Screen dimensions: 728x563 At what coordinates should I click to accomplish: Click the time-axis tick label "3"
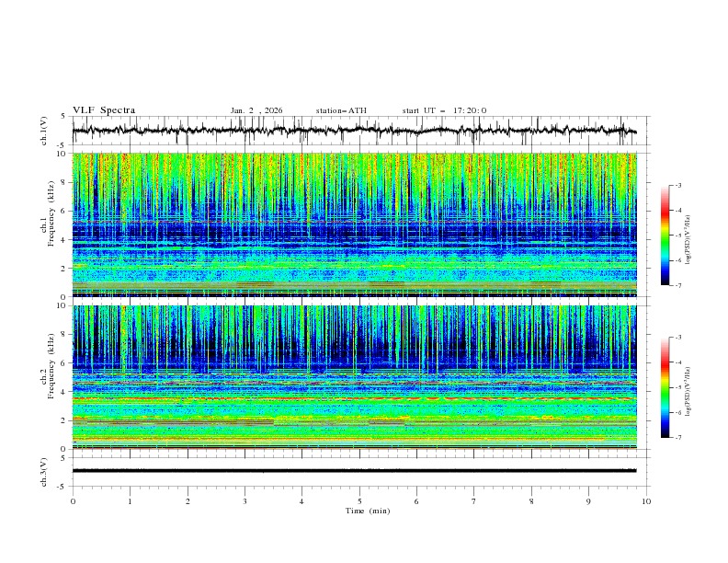pos(245,501)
